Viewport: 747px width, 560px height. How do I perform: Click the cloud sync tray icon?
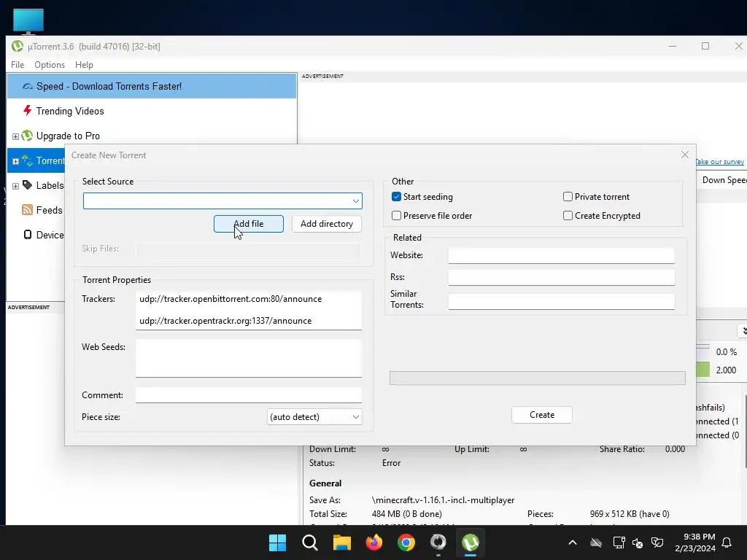pos(596,542)
